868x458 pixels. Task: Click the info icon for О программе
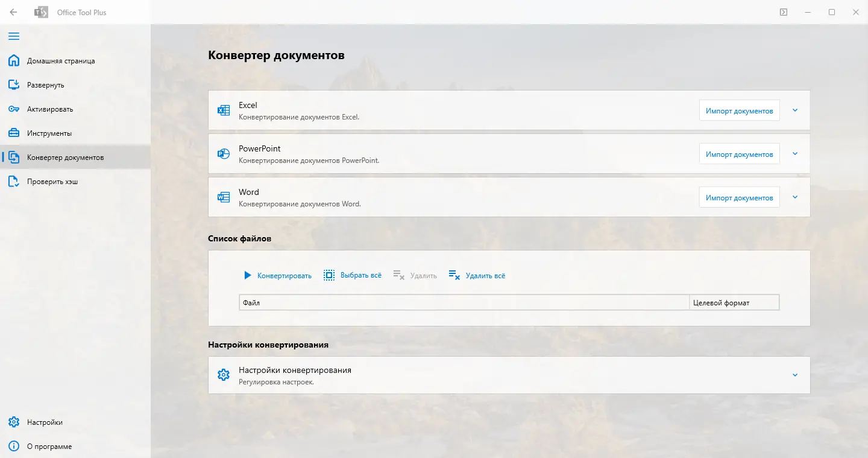[x=13, y=447]
